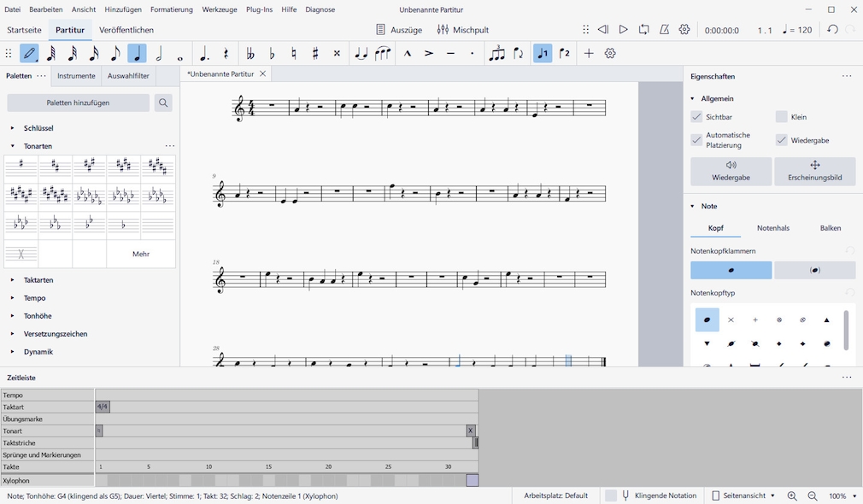This screenshot has height=504, width=863.
Task: Select the sharp accidental
Action: [314, 53]
